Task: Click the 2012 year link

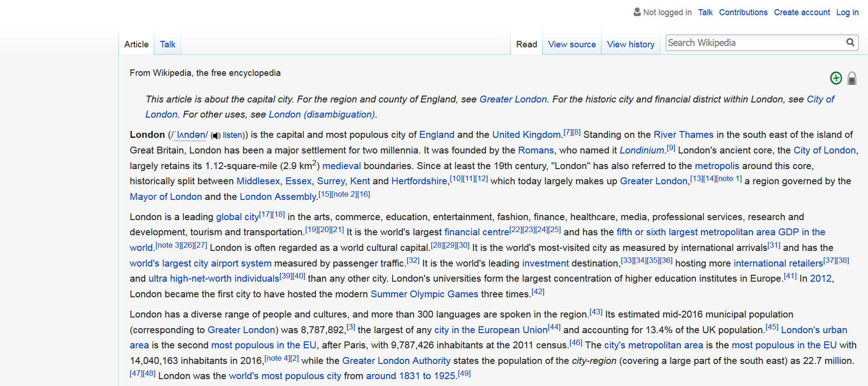Action: (821, 278)
